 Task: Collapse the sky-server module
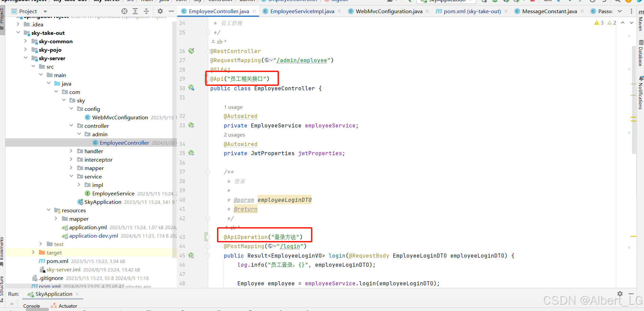[25, 58]
